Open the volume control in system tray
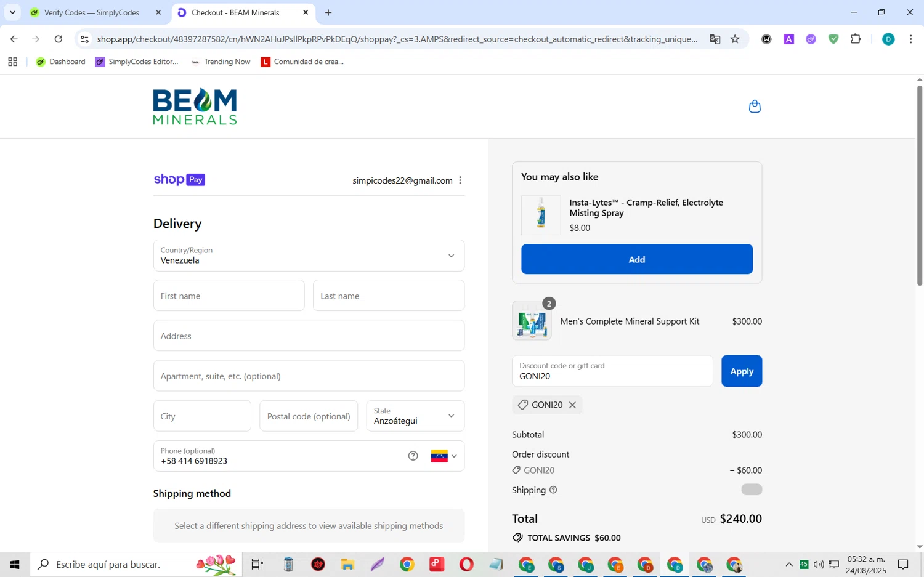The height and width of the screenshot is (577, 924). click(x=819, y=564)
